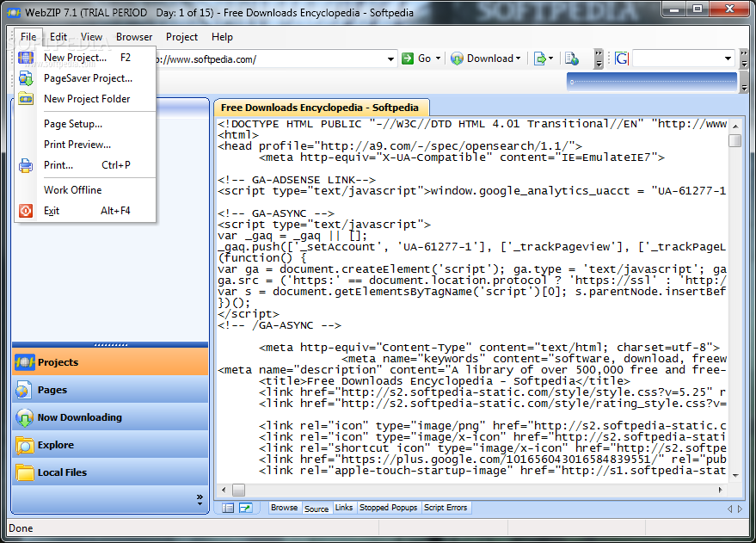Click the address bar URL field
This screenshot has width=756, height=543.
(270, 59)
